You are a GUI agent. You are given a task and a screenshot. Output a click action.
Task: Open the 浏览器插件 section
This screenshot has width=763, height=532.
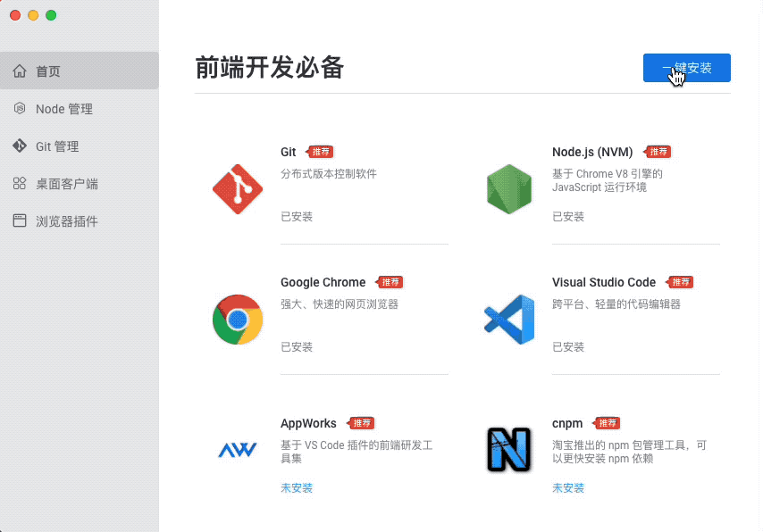tap(68, 221)
